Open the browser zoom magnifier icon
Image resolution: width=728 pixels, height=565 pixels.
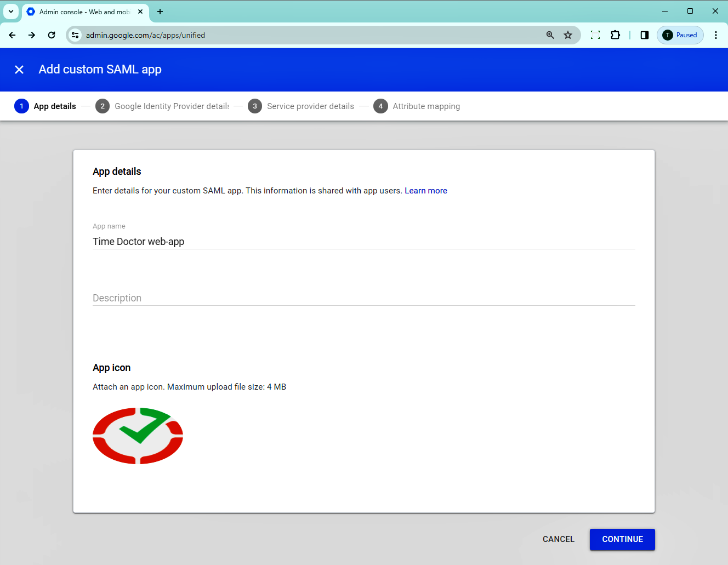coord(550,35)
